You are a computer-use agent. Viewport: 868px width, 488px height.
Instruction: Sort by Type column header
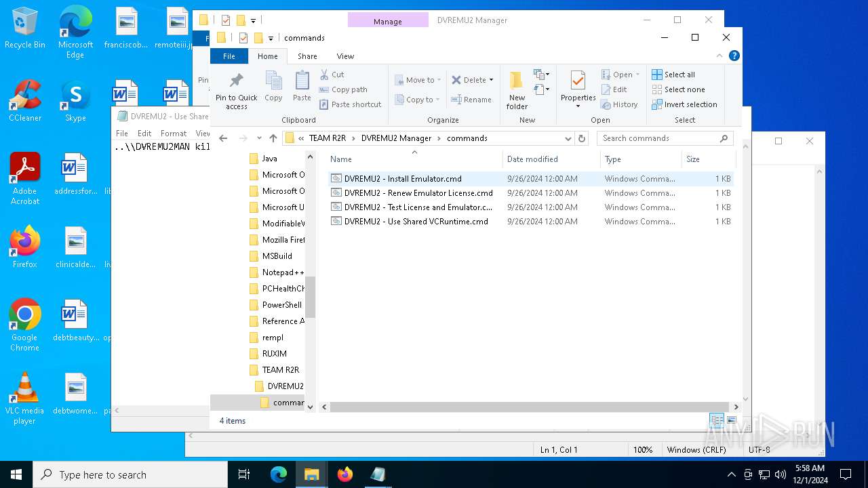coord(641,159)
